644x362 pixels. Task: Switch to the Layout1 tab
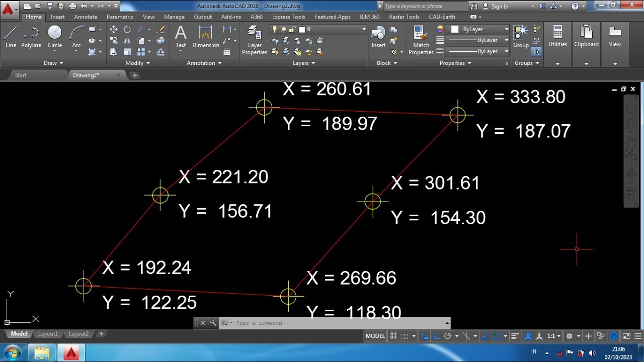click(x=48, y=334)
